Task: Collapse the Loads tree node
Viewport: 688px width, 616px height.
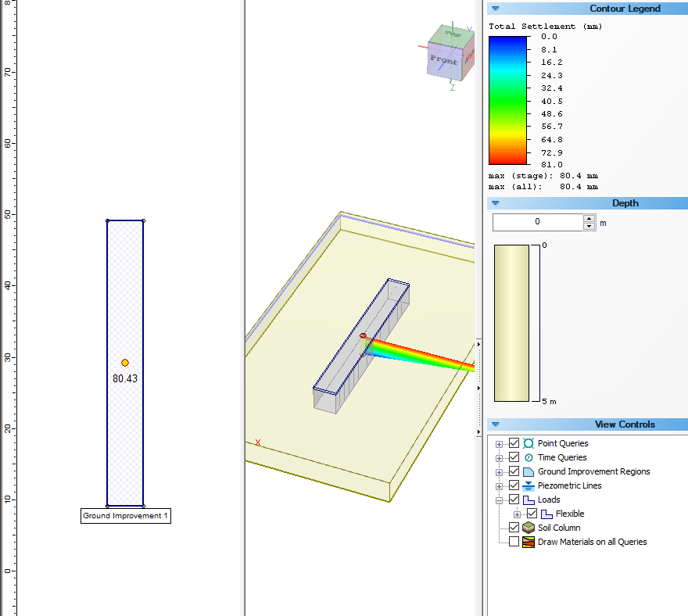Action: click(500, 500)
